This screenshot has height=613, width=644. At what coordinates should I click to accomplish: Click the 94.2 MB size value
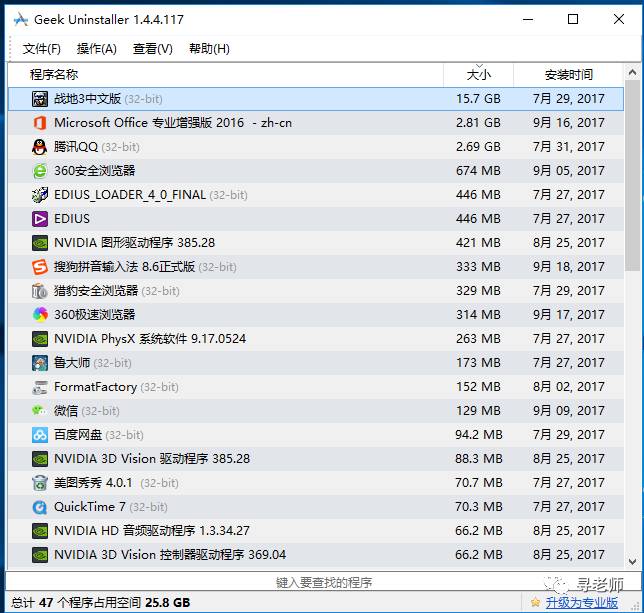pos(478,435)
